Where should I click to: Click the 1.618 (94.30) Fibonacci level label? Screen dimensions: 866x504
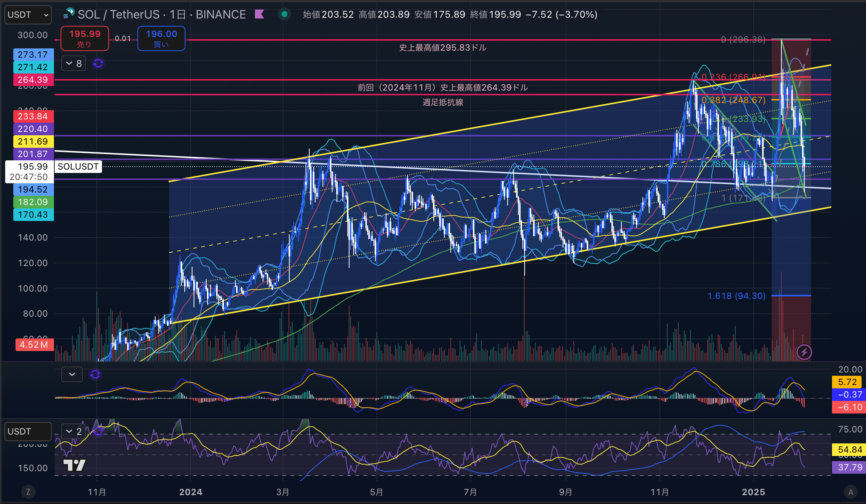pos(736,296)
